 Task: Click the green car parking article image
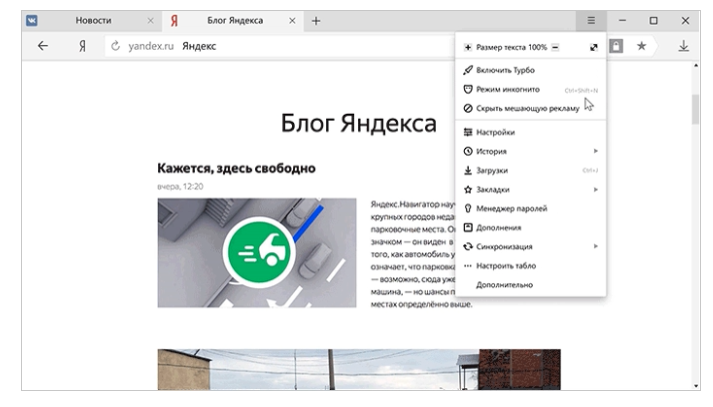[257, 253]
